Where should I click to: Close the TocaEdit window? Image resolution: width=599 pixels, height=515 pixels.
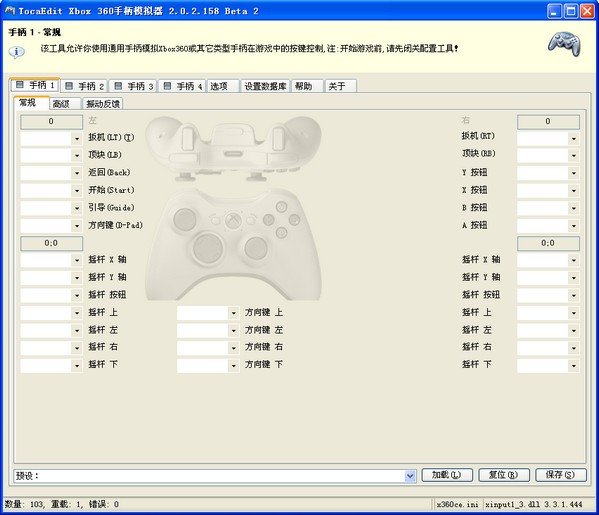(x=588, y=11)
